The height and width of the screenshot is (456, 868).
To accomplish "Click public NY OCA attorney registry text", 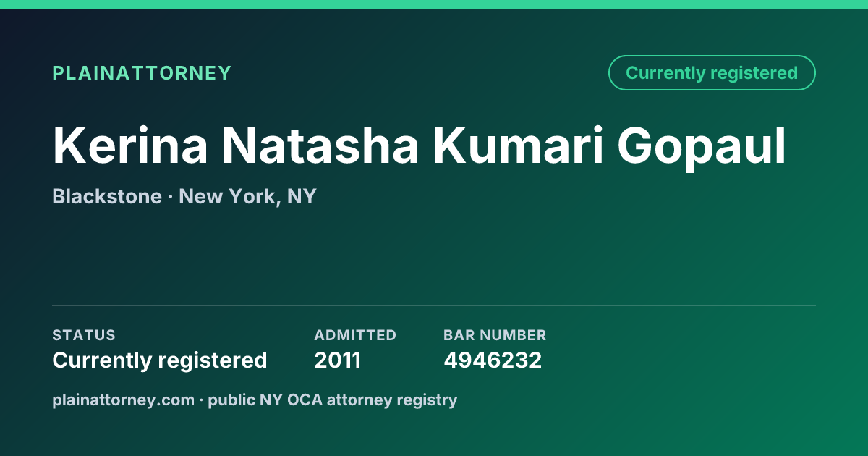I will point(333,400).
